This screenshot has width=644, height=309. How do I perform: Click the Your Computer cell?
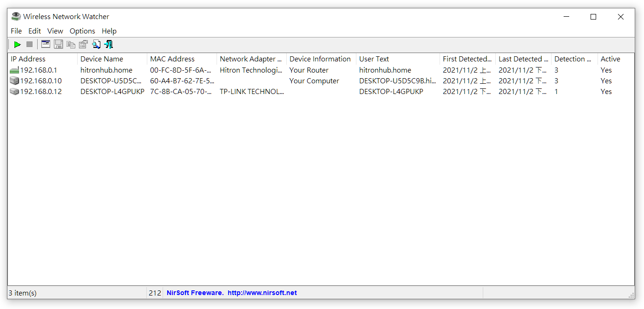(x=314, y=81)
